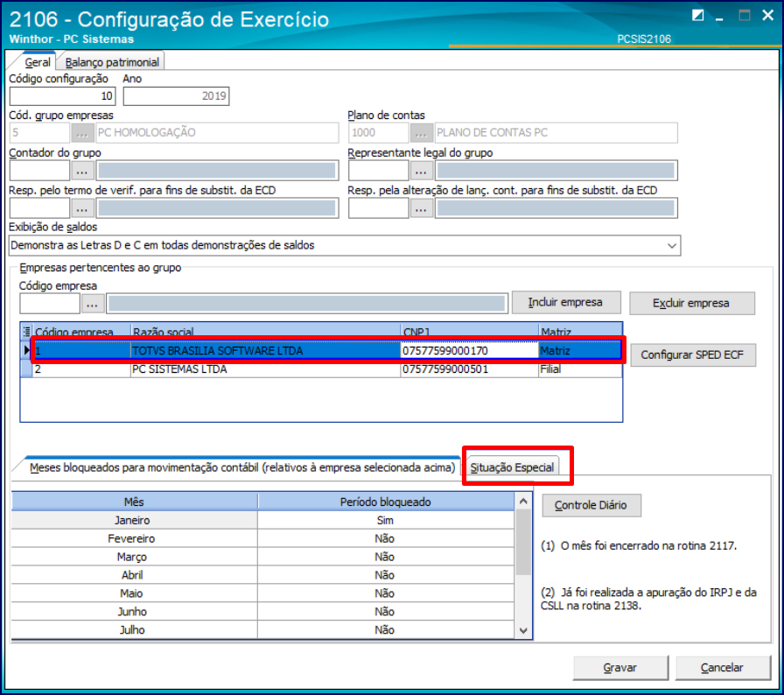
Task: Click the Incluir empresa button
Action: pos(566,303)
